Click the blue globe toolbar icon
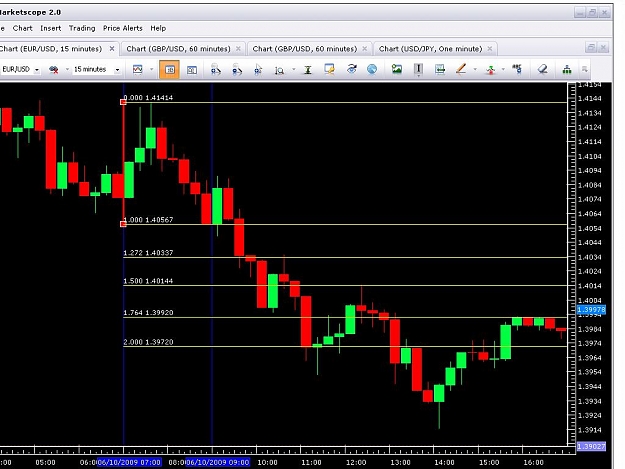Viewport: 625px width, 469px height. point(372,69)
